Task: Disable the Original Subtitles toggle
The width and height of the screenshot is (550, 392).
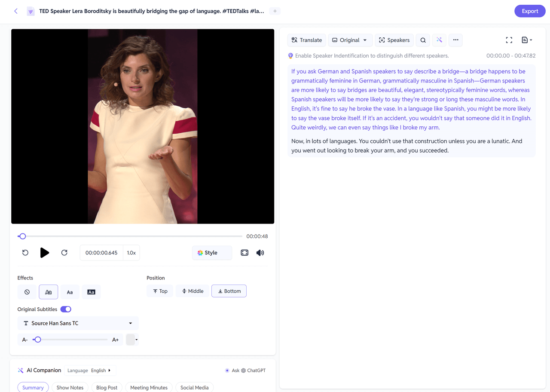Action: (66, 309)
